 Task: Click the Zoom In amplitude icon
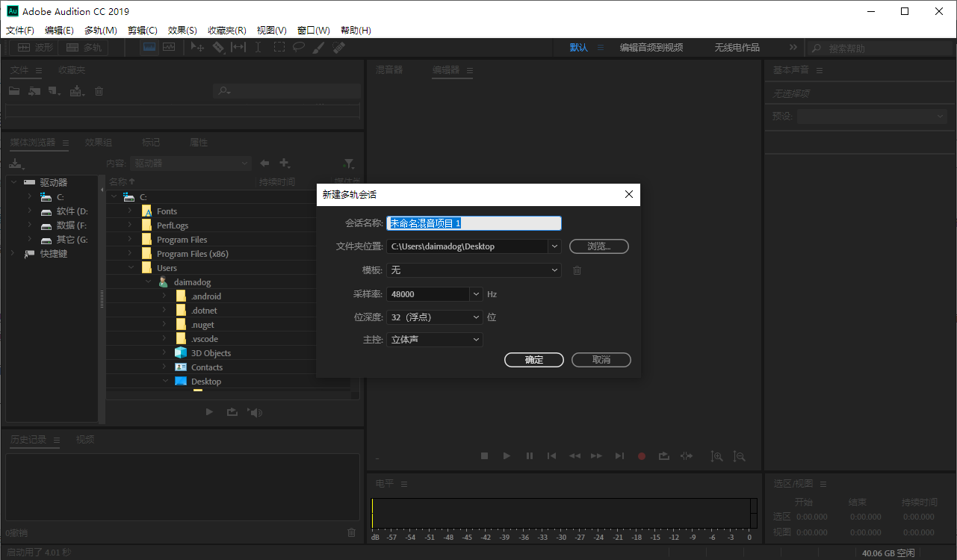(717, 456)
